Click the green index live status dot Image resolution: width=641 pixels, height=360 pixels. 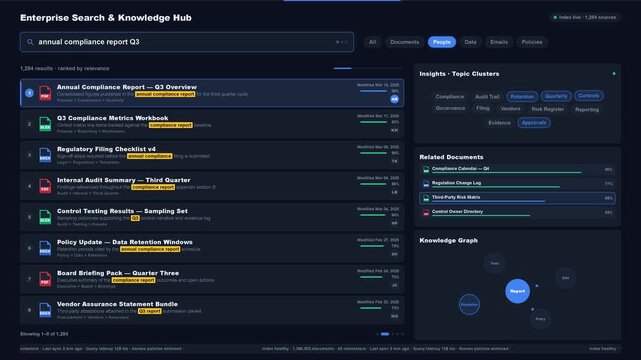pyautogui.click(x=555, y=18)
